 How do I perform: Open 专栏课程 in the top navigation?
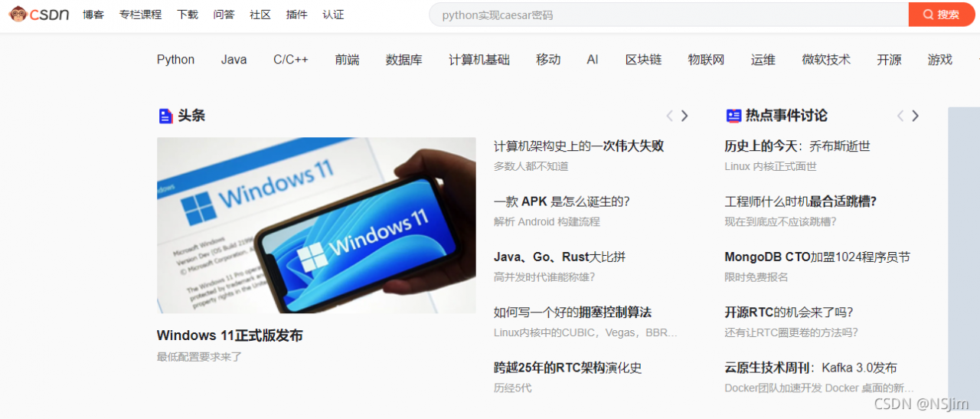click(140, 15)
